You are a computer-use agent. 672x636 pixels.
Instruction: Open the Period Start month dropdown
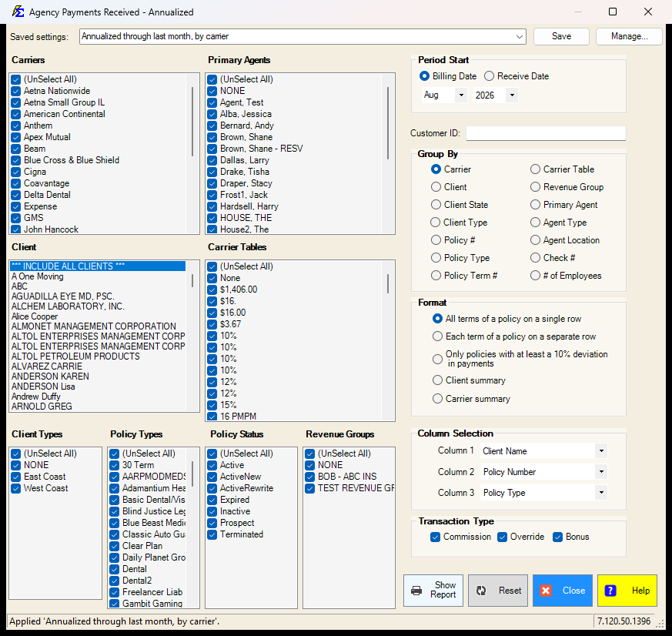point(461,95)
